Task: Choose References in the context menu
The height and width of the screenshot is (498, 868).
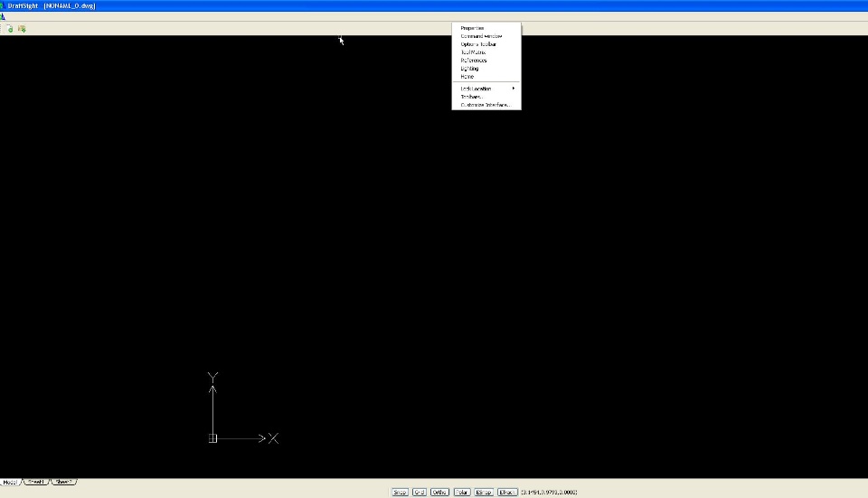Action: 486,61
